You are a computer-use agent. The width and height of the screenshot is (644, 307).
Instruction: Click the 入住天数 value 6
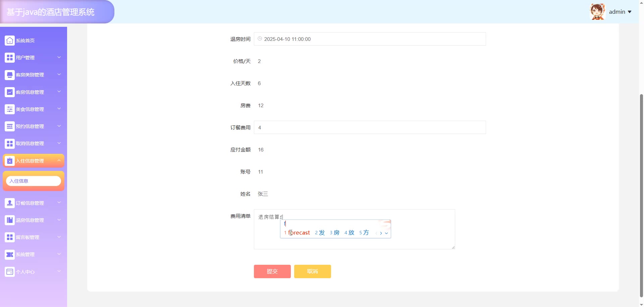coord(259,83)
